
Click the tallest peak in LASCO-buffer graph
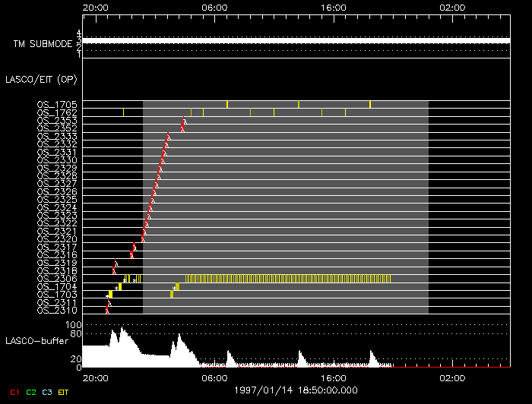pyautogui.click(x=121, y=330)
